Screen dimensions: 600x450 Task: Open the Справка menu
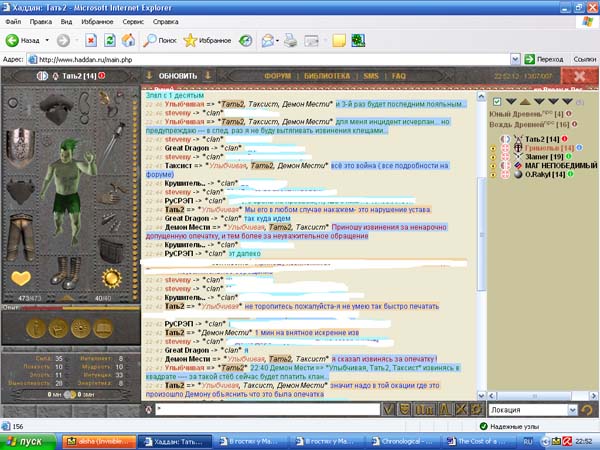click(166, 22)
